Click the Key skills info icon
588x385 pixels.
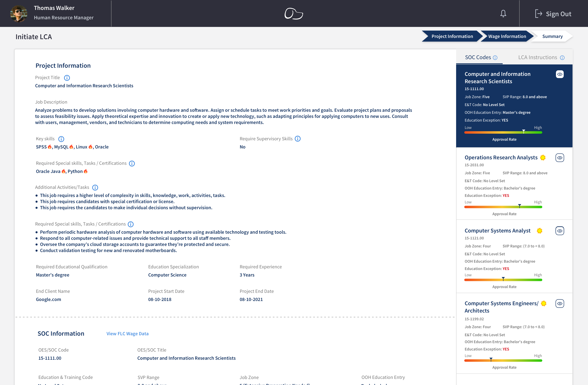coord(61,139)
